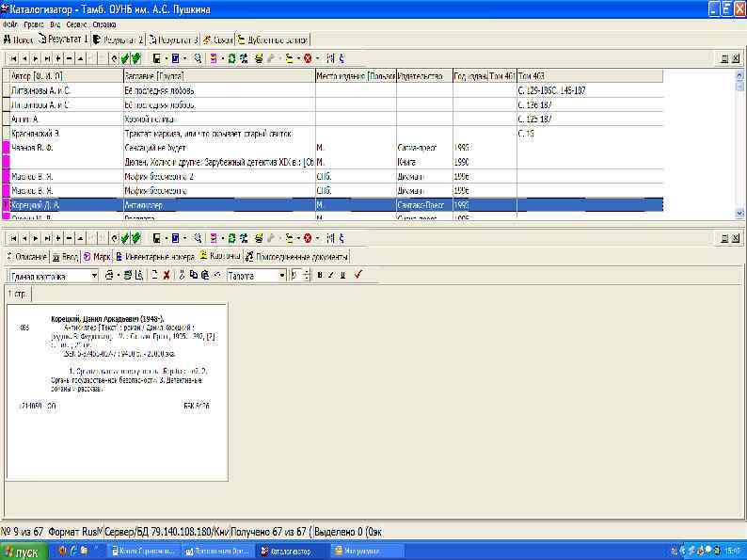Adjust the font size stepper in card toolbar

(307, 275)
